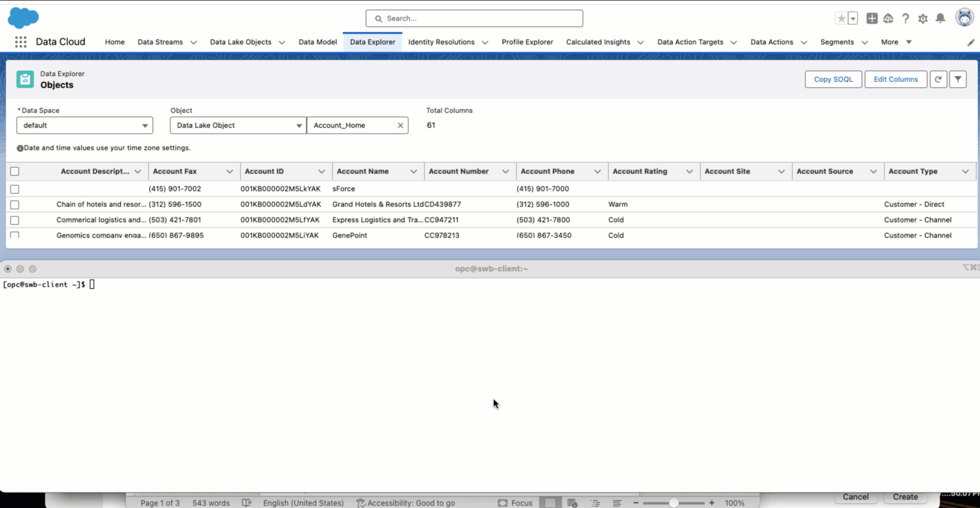Viewport: 980px width, 508px height.
Task: Click the Salesforce cloud logo
Action: tap(23, 18)
